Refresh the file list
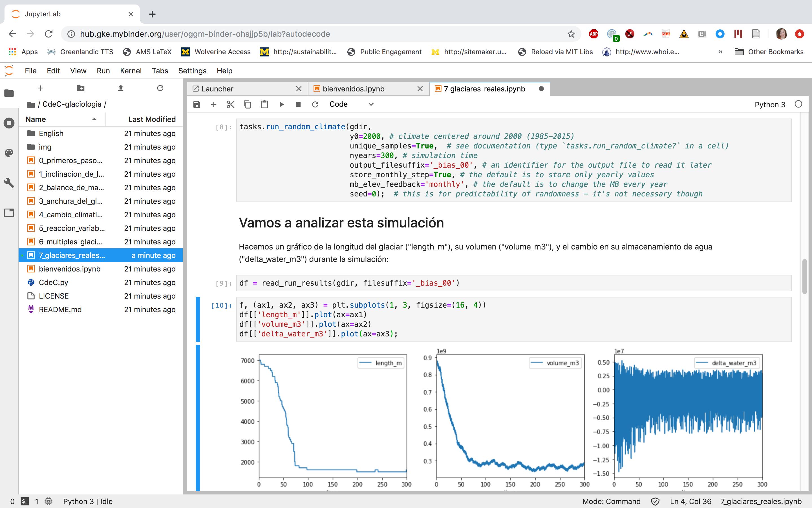Screen dimensions: 812x508 (160, 88)
